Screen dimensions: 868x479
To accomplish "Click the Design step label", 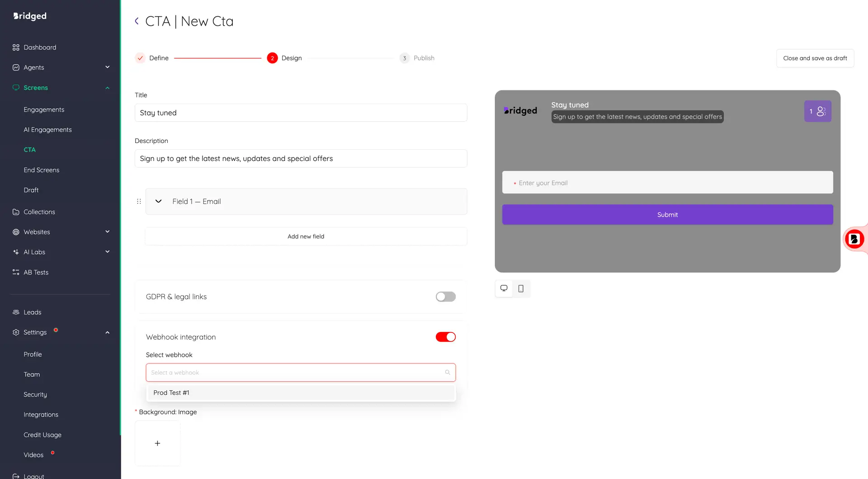I will pyautogui.click(x=292, y=58).
